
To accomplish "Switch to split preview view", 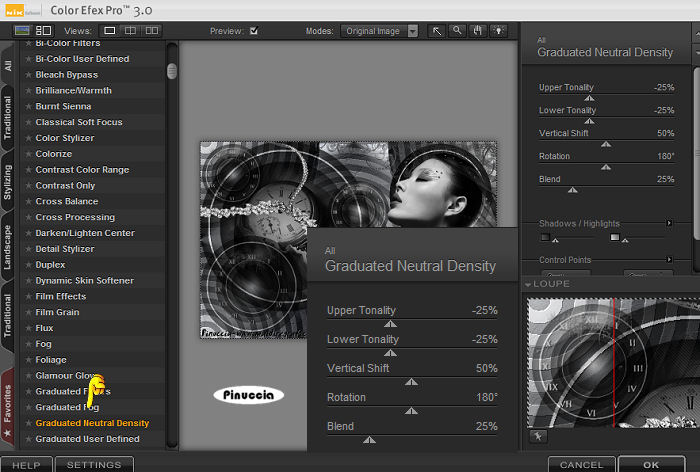I will point(130,31).
